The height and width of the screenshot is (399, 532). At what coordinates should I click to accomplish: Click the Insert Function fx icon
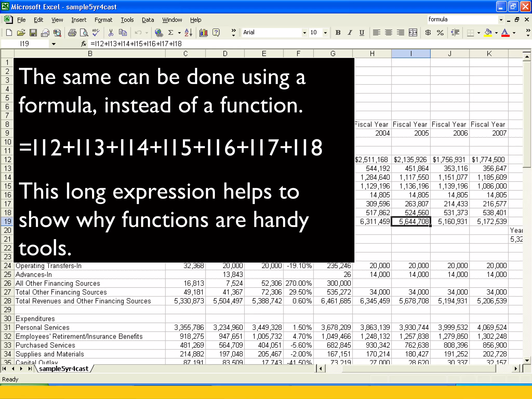pyautogui.click(x=84, y=44)
